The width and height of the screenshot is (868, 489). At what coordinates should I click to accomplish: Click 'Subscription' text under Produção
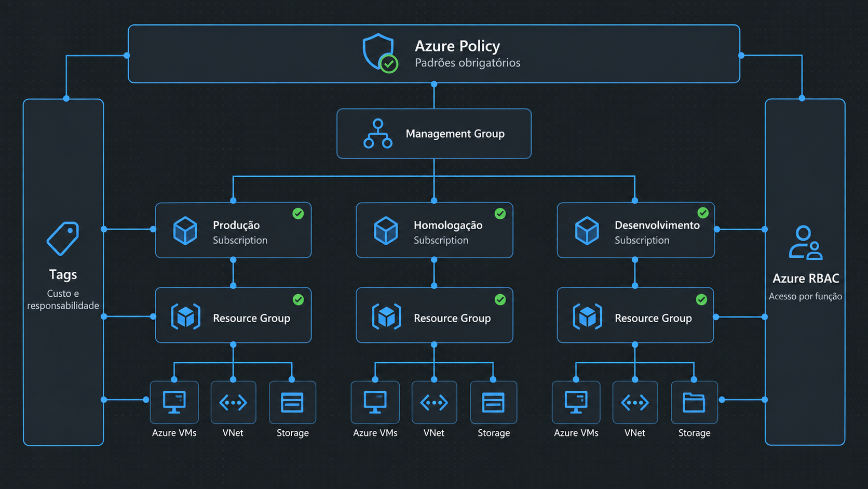click(240, 240)
